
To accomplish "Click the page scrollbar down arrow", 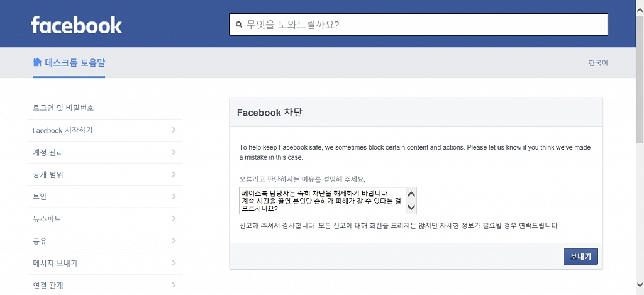I will [640, 285].
